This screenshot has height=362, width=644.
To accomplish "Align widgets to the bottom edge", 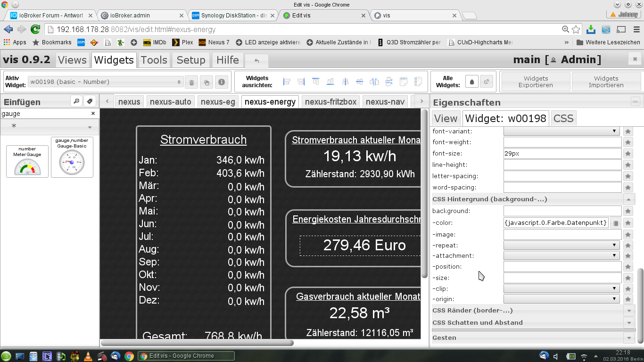I will (x=330, y=82).
